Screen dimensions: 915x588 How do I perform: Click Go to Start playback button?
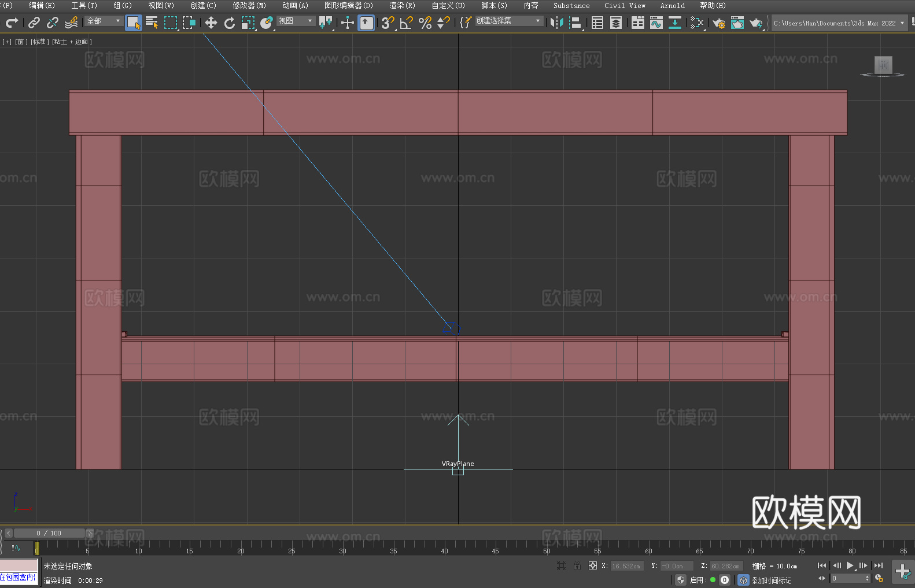tap(822, 565)
